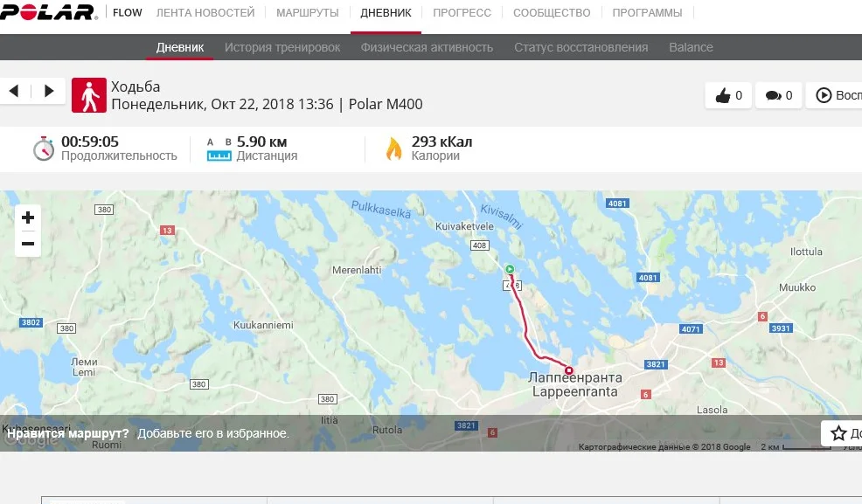Select the Balance tab
The width and height of the screenshot is (862, 504).
[691, 47]
